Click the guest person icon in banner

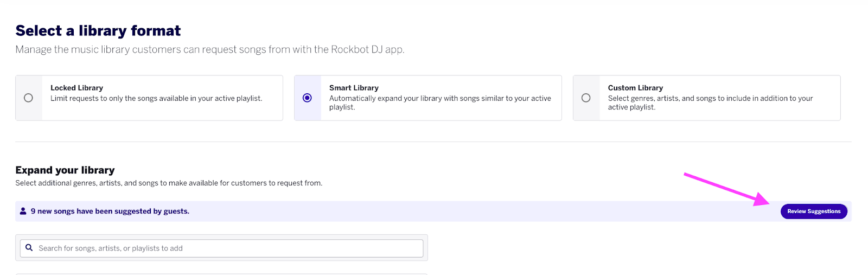[x=23, y=211]
